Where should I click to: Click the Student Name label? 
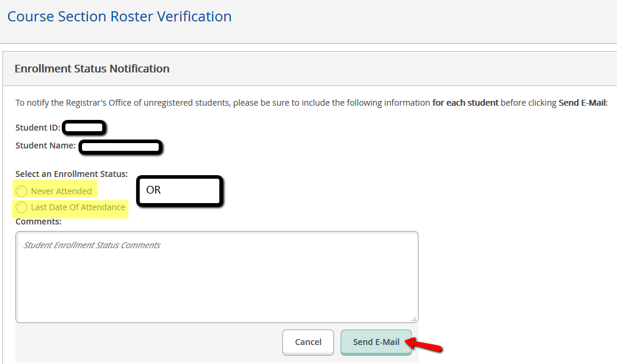pyautogui.click(x=45, y=145)
